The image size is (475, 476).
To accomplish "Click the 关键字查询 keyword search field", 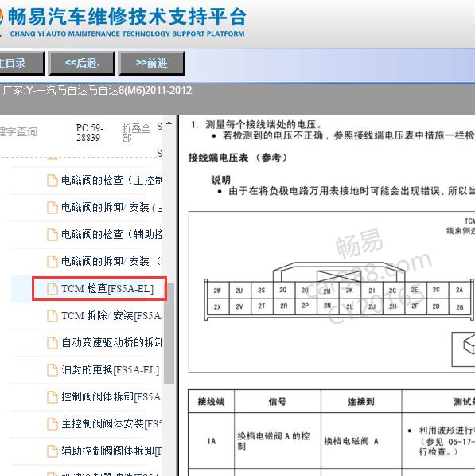I will [18, 131].
